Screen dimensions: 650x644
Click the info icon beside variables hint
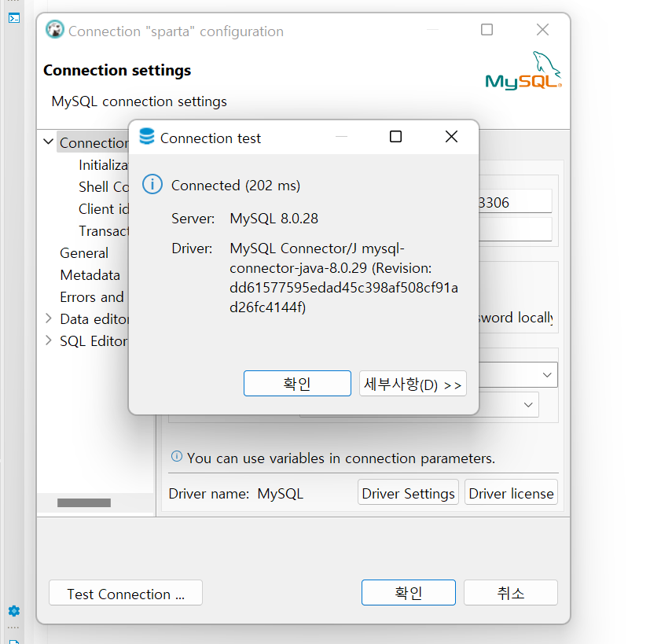coord(177,457)
